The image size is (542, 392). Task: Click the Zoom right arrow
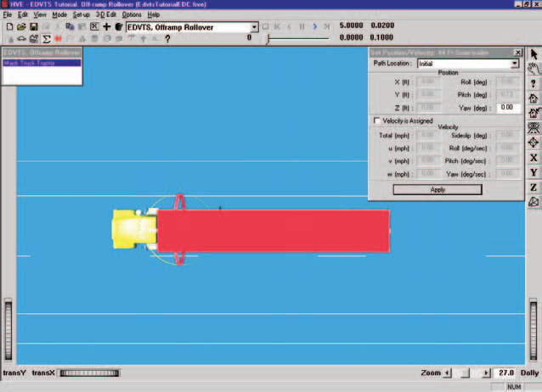pos(486,373)
